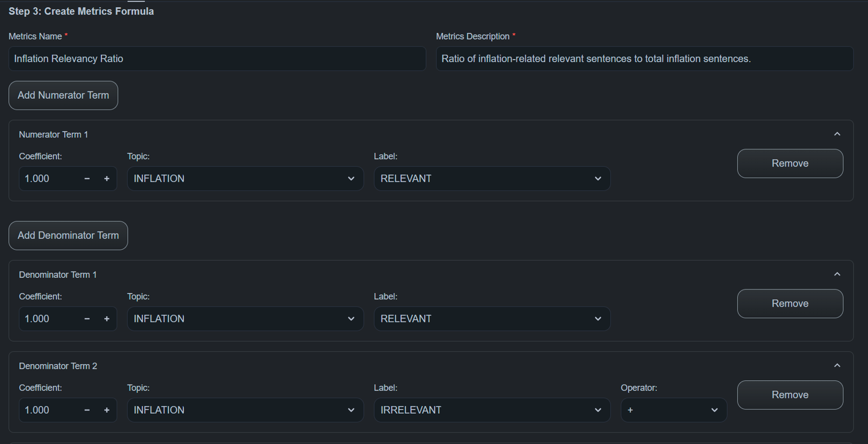
Task: Open Denominator Term 1 Label dropdown
Action: point(491,319)
